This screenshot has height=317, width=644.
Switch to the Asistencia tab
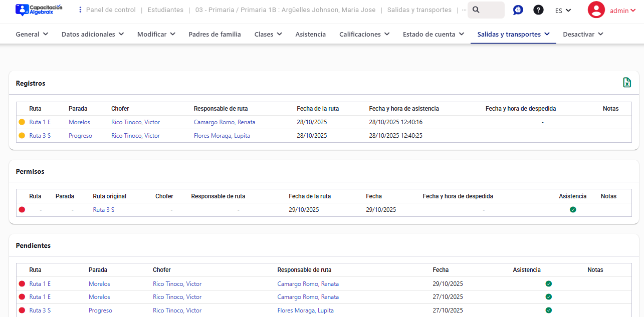click(310, 34)
